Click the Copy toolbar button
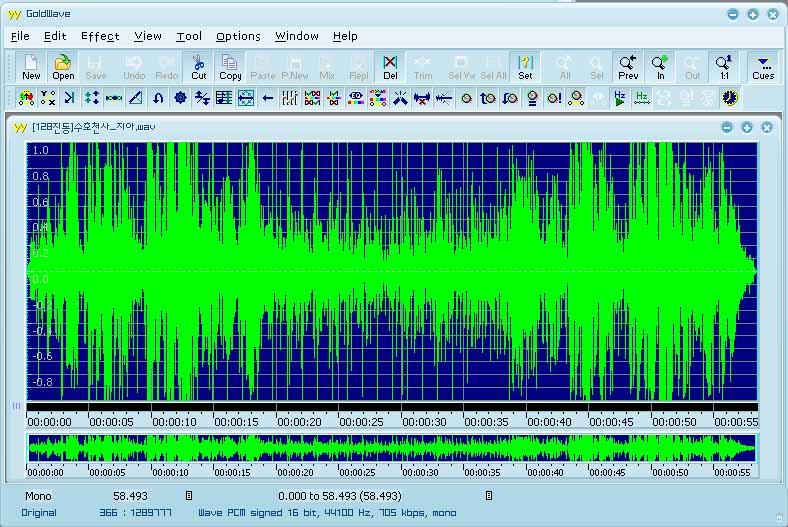 (x=230, y=67)
